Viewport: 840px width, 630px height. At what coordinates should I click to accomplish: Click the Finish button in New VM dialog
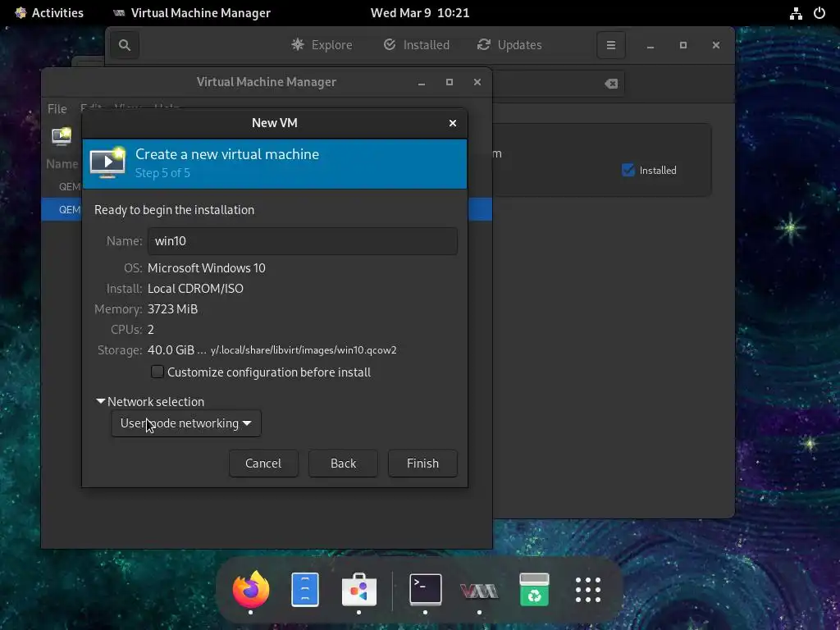(x=422, y=463)
